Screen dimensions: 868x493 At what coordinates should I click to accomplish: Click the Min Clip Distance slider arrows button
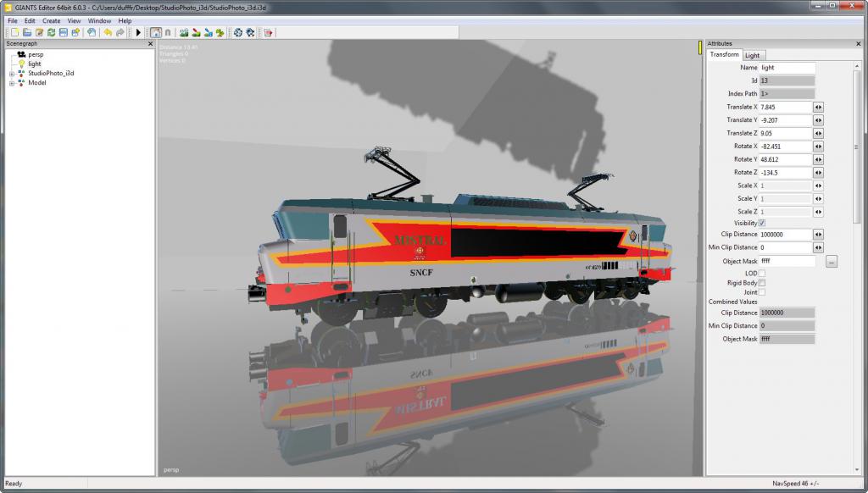(x=818, y=247)
